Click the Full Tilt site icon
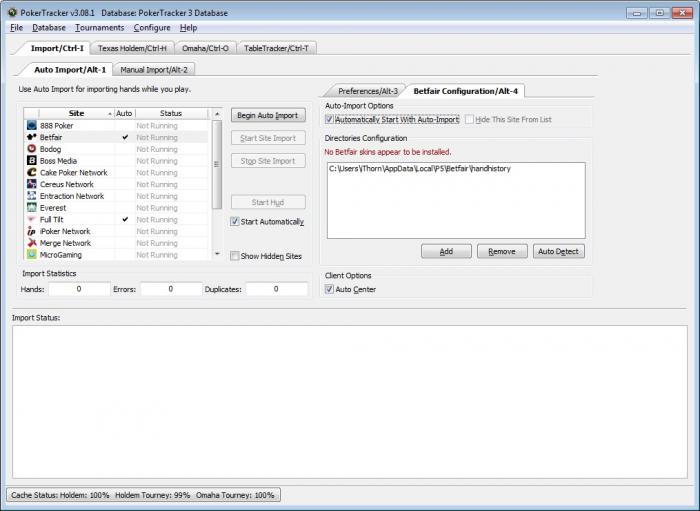 tap(32, 219)
